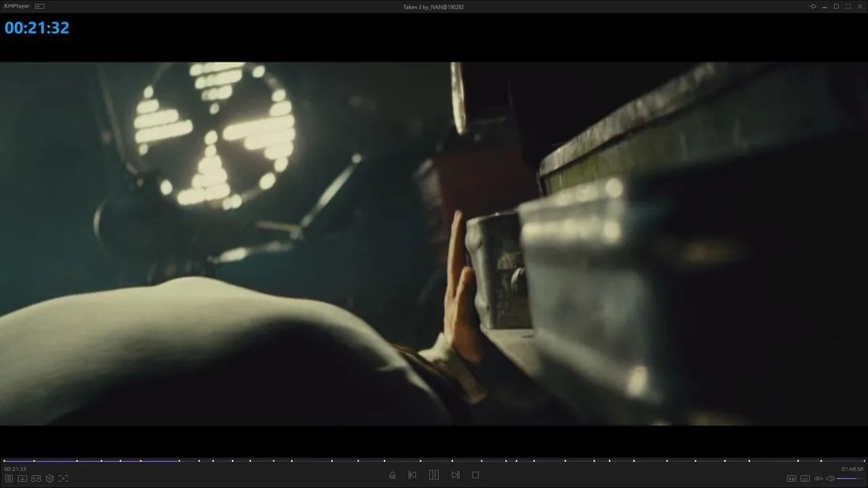Pause the video playback
Viewport: 868px width, 488px height.
[x=434, y=475]
